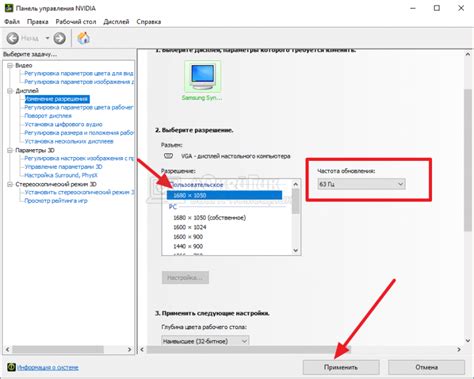The image size is (474, 379).
Task: Collapse the Видео tree section
Action: pos(10,65)
